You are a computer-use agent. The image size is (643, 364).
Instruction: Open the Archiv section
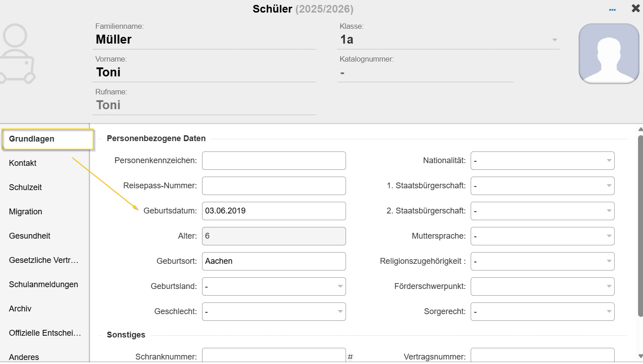pos(20,309)
